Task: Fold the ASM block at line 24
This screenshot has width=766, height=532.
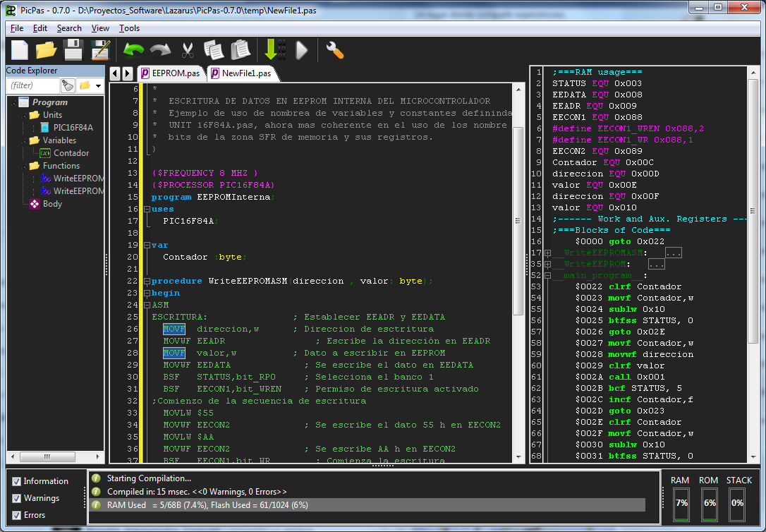Action: click(x=147, y=306)
